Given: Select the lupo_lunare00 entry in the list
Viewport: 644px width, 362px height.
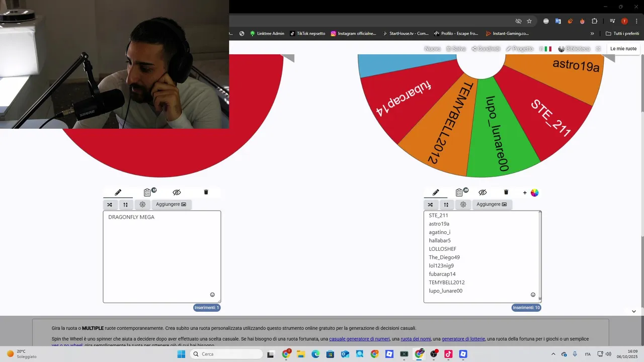Looking at the screenshot, I should (x=445, y=291).
